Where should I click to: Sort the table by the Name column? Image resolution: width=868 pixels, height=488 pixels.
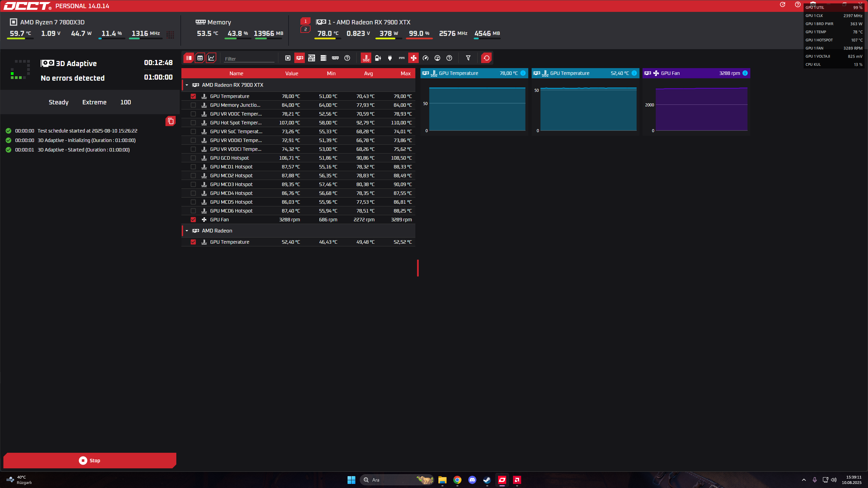pos(236,74)
